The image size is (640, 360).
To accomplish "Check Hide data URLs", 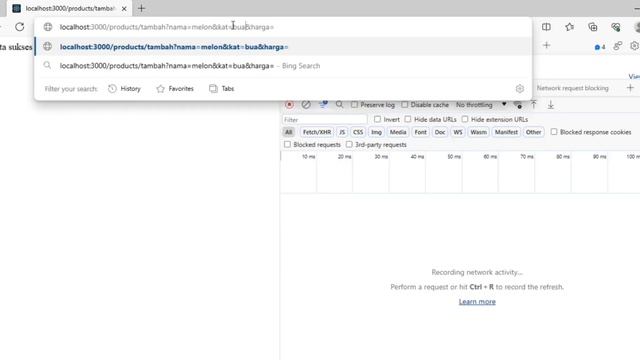I will point(408,119).
